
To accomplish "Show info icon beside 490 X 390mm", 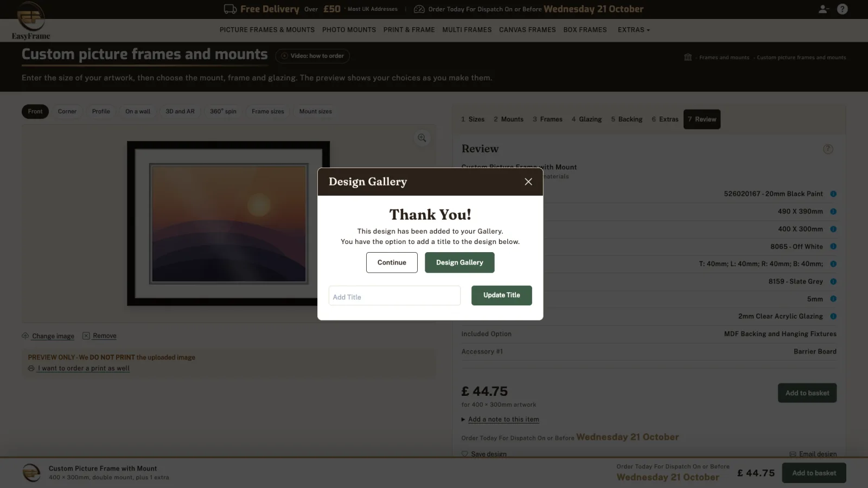I will point(833,211).
